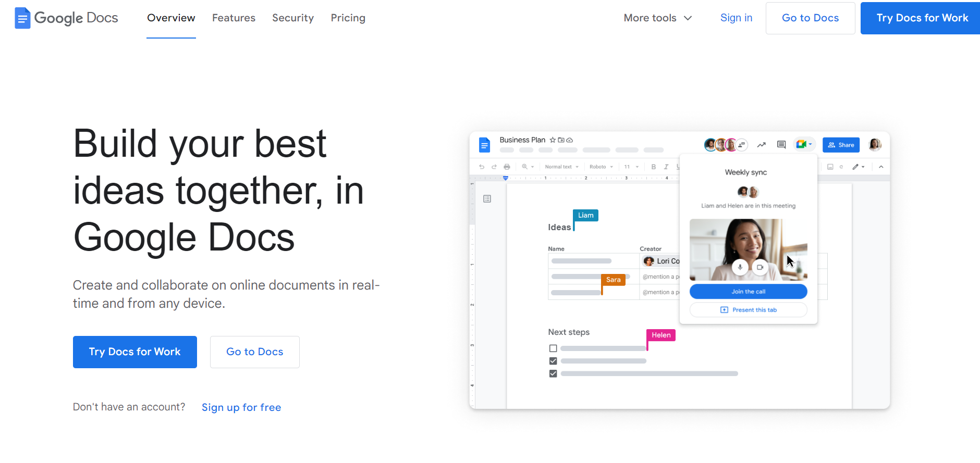The width and height of the screenshot is (980, 463).
Task: Click Go to Docs in the top navigation
Action: coord(811,18)
